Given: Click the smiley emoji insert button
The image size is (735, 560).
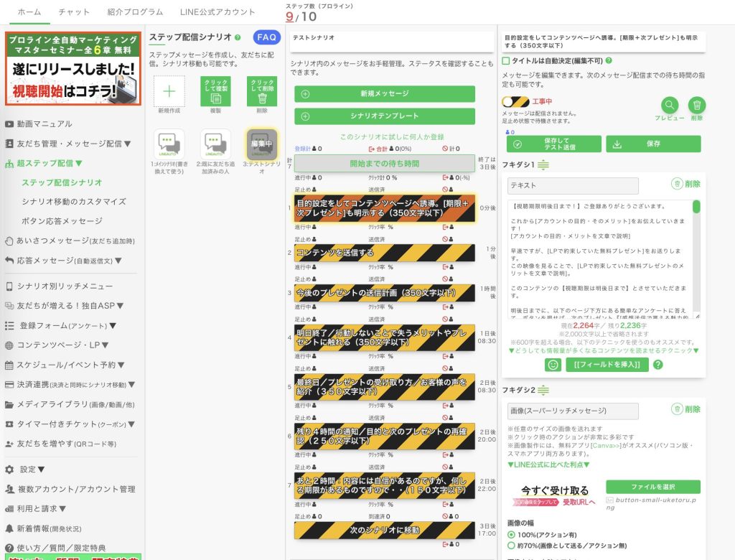Looking at the screenshot, I should pos(553,365).
